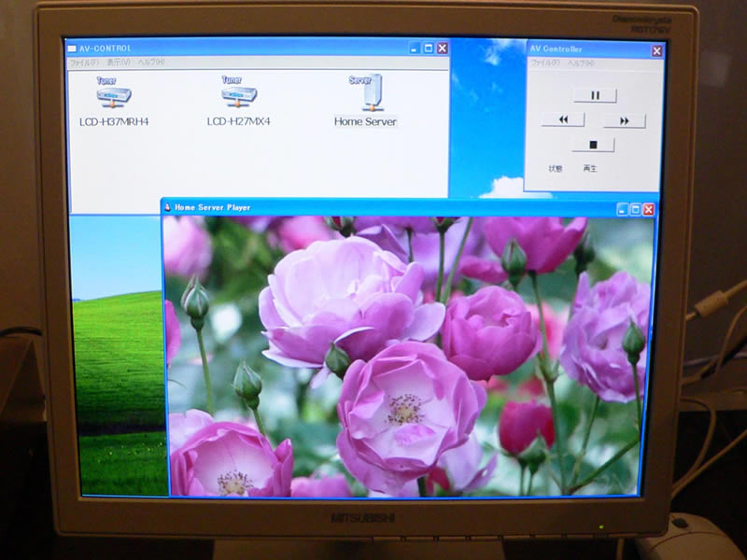The image size is (747, 560).
Task: Stop playback with the stop button
Action: coord(593,145)
